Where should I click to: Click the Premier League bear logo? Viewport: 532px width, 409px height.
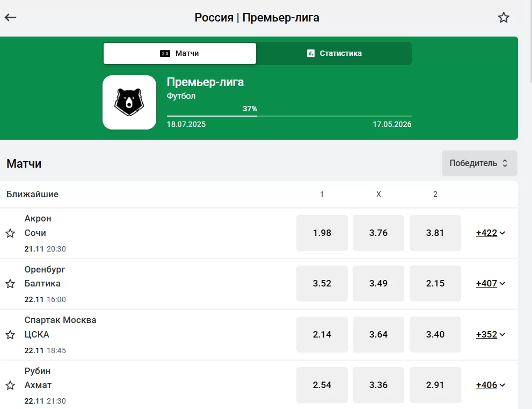coord(129,102)
